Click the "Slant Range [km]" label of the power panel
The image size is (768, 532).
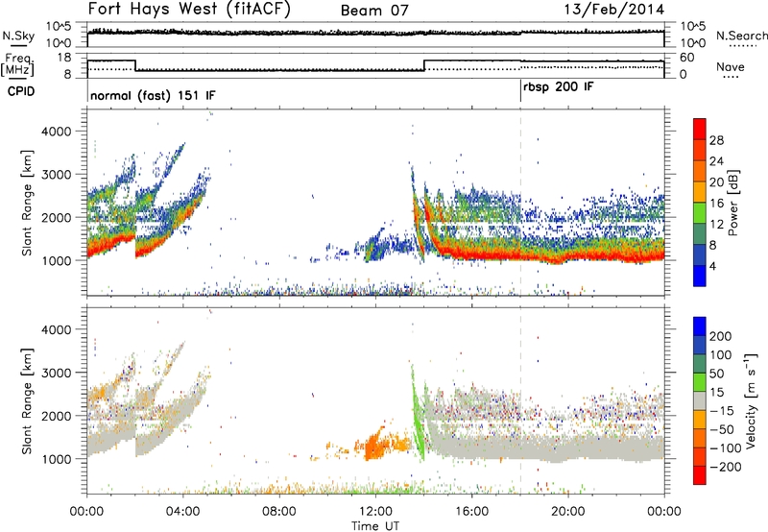pyautogui.click(x=27, y=203)
